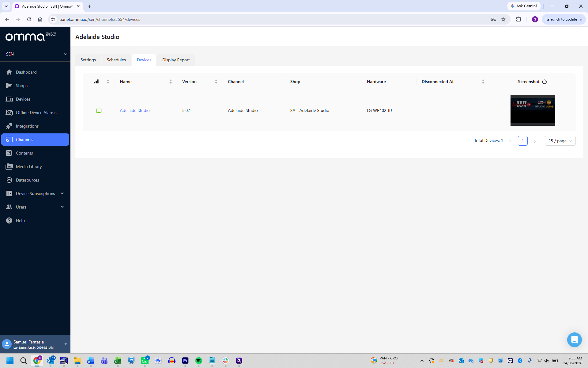
Task: Open Dashboard from the sidebar
Action: (35, 72)
